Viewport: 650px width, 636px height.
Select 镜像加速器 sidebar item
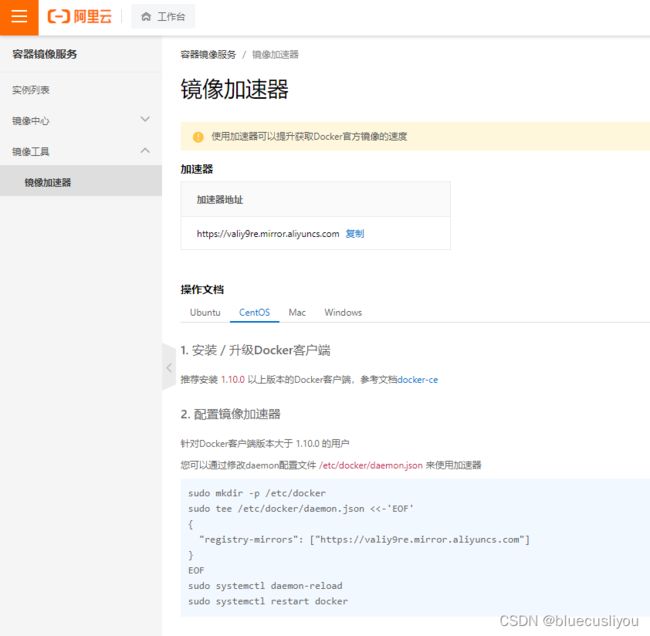coord(81,181)
